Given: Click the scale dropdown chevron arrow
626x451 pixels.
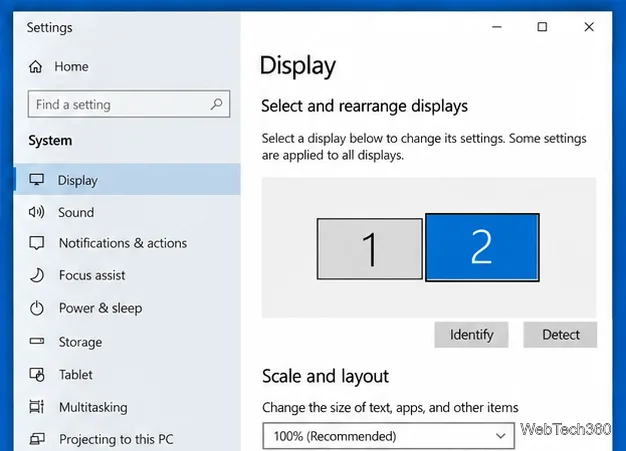Looking at the screenshot, I should point(501,436).
